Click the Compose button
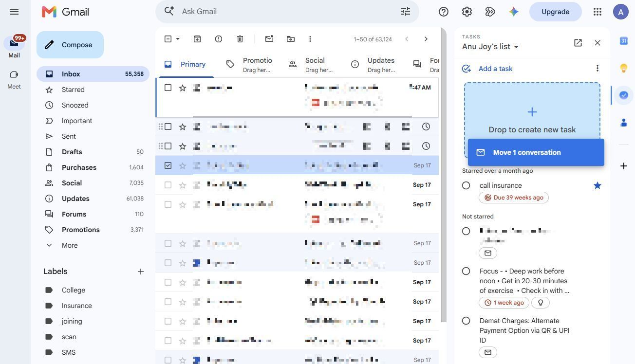The width and height of the screenshot is (635, 364). point(70,45)
